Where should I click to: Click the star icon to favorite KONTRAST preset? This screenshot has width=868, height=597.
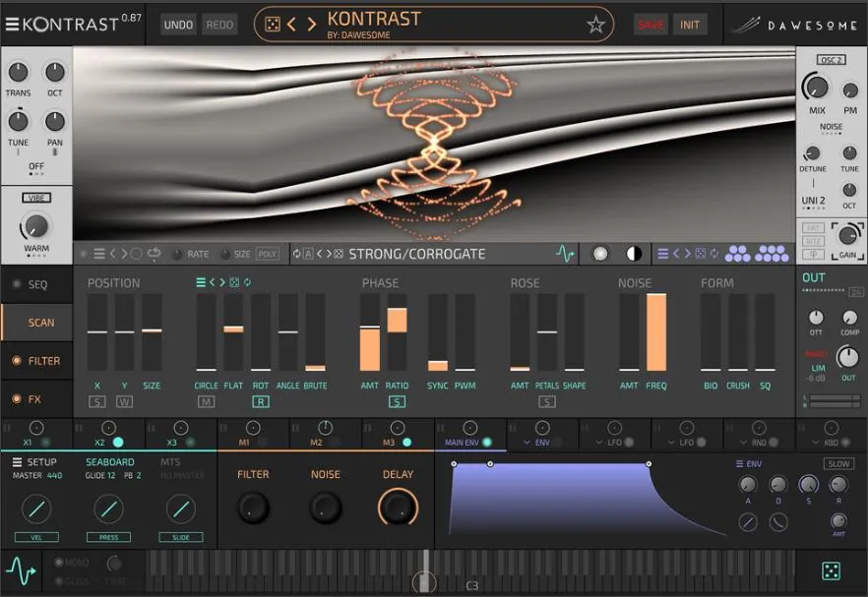pyautogui.click(x=595, y=26)
